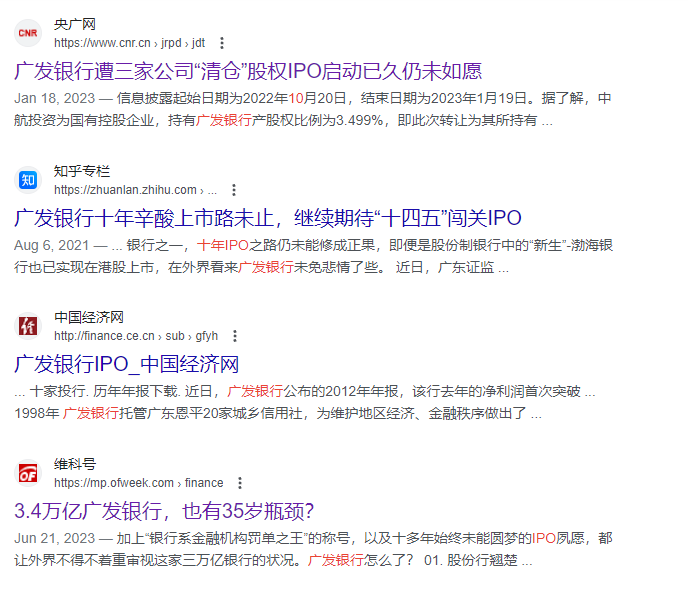Open more options for 央广网 result

tap(222, 43)
